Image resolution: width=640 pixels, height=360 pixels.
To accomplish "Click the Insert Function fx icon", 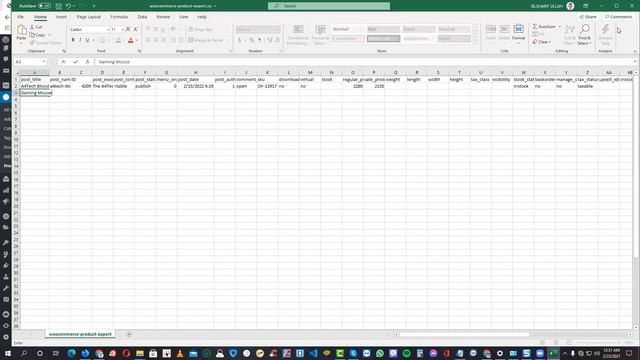I will pos(87,62).
